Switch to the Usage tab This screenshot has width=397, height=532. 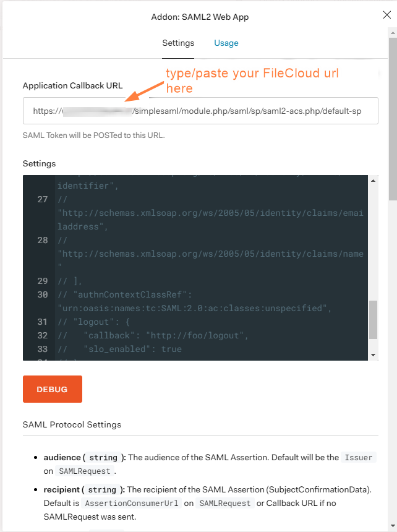pyautogui.click(x=226, y=43)
